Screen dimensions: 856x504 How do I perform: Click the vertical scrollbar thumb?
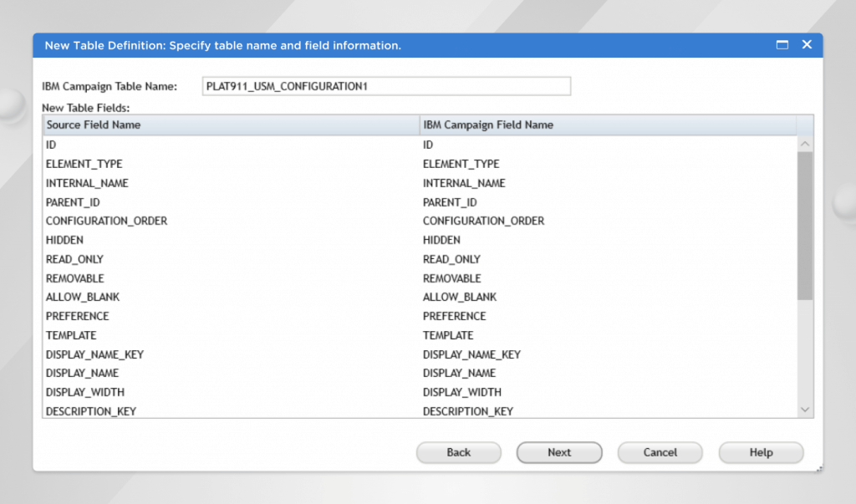tap(805, 226)
